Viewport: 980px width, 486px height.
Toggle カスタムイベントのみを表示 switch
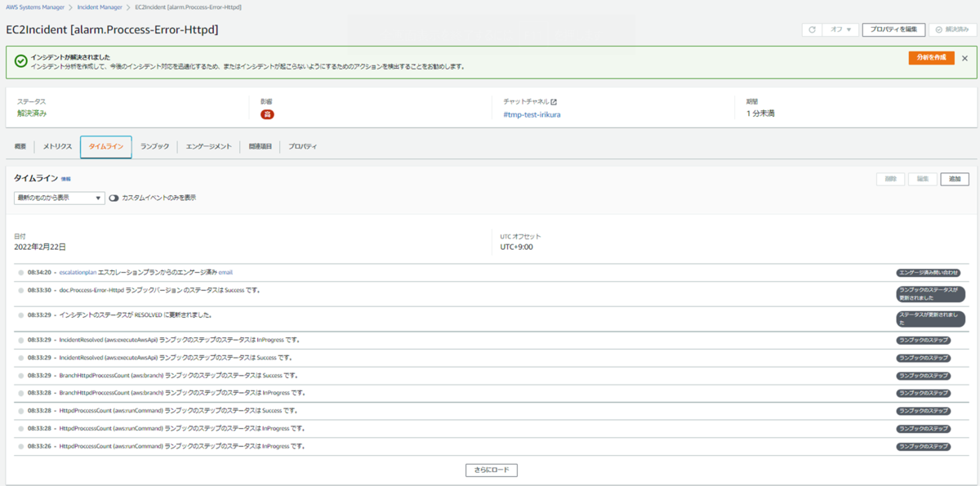(x=114, y=198)
